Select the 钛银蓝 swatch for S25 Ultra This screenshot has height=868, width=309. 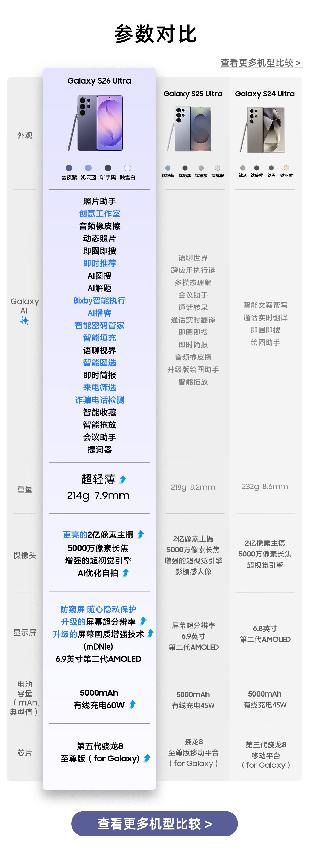[x=168, y=168]
